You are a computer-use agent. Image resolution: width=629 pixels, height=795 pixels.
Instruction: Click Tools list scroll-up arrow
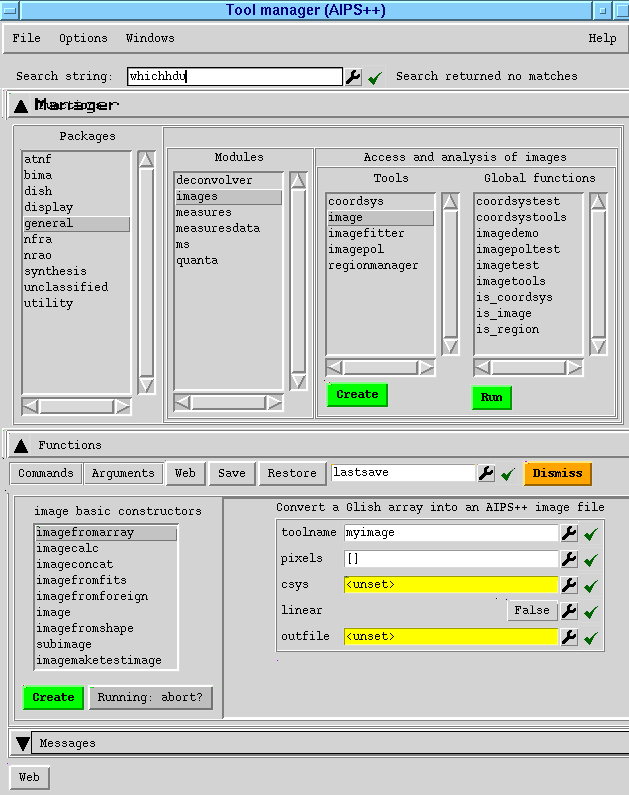pyautogui.click(x=450, y=202)
